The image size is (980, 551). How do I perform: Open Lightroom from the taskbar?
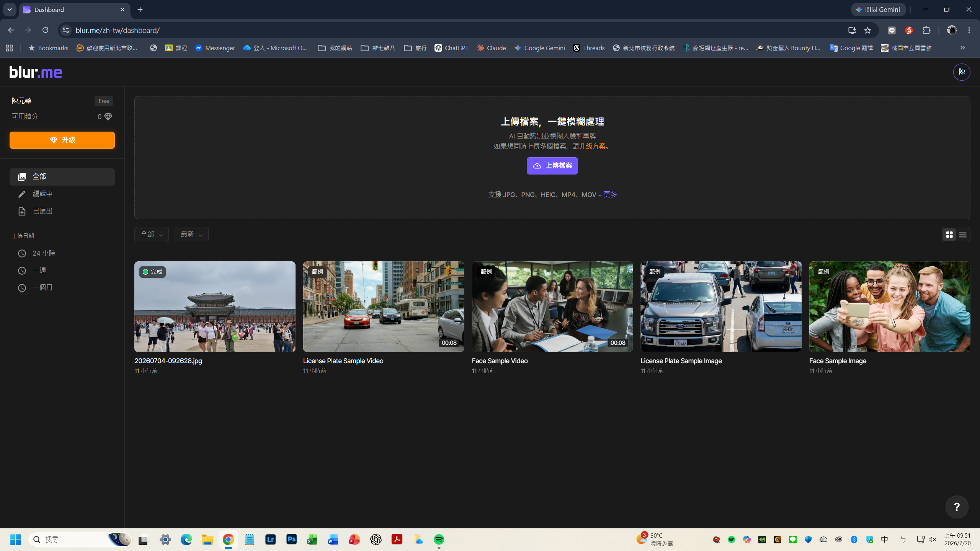pyautogui.click(x=270, y=540)
